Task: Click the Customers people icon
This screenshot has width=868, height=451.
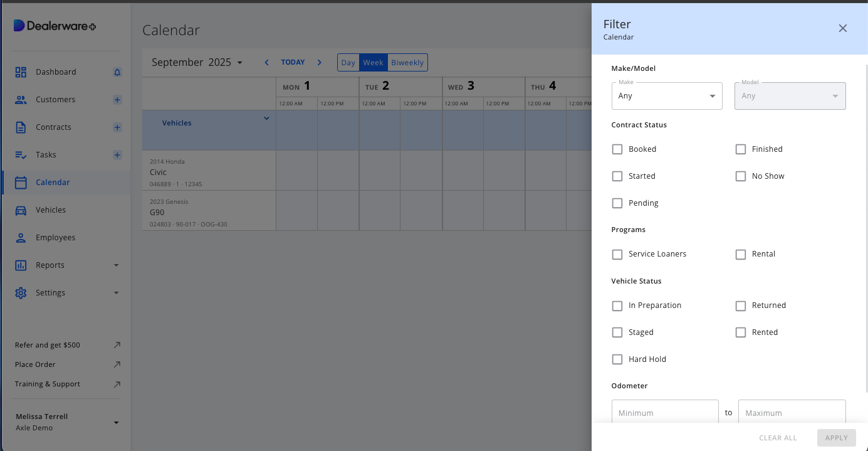Action: click(x=21, y=100)
